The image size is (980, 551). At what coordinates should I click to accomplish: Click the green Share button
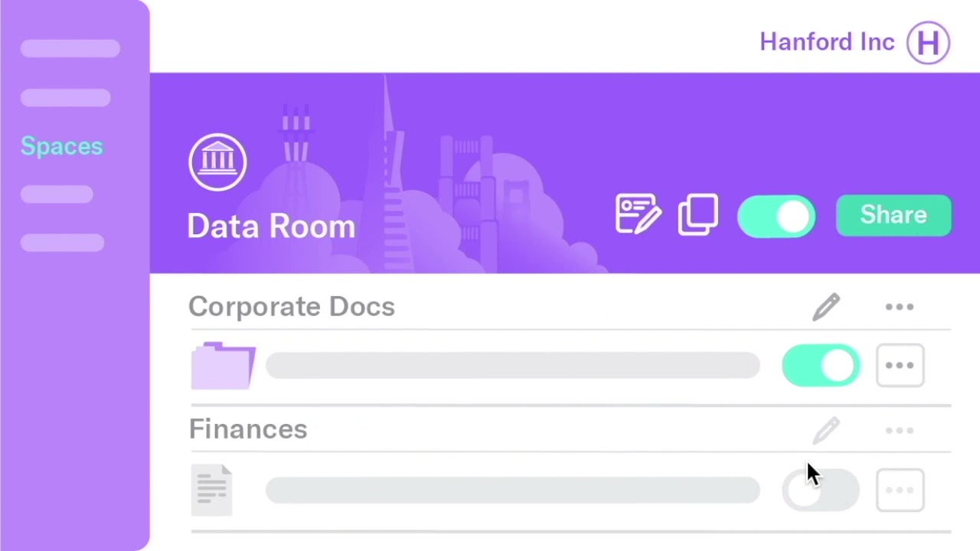[x=893, y=215]
